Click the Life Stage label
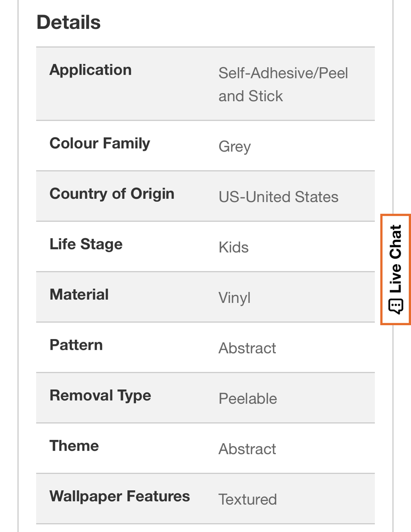The height and width of the screenshot is (532, 411). (86, 244)
